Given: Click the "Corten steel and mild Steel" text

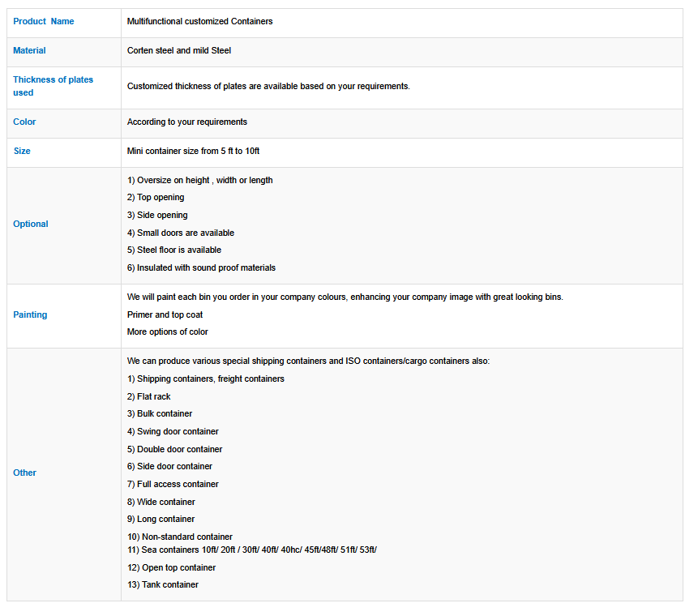Looking at the screenshot, I should click(179, 51).
